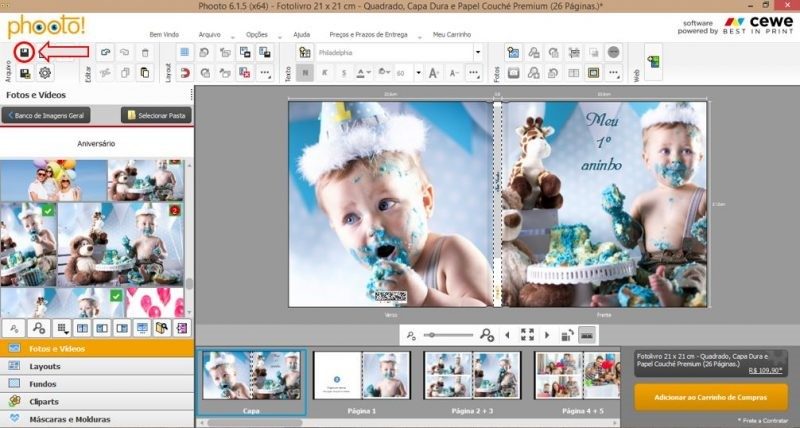This screenshot has height=428, width=800.
Task: Toggle underline text formatting
Action: coord(345,73)
